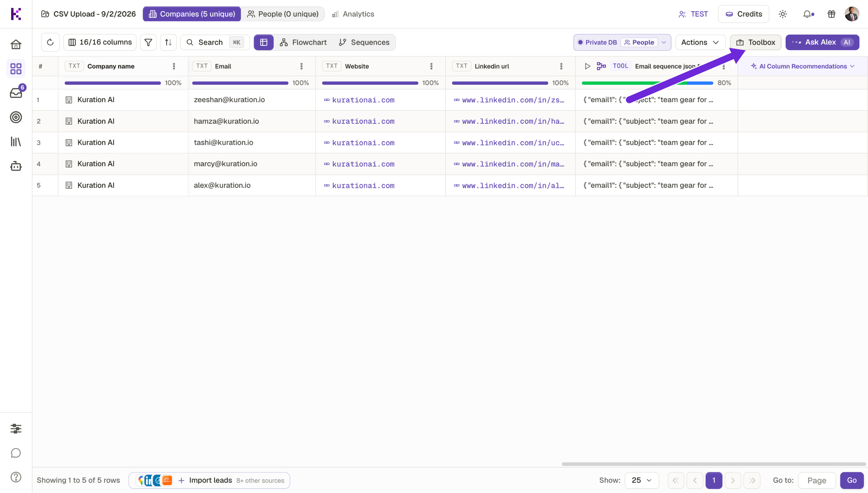The image size is (868, 493).
Task: Click the horizontal scrollbar
Action: click(x=714, y=464)
